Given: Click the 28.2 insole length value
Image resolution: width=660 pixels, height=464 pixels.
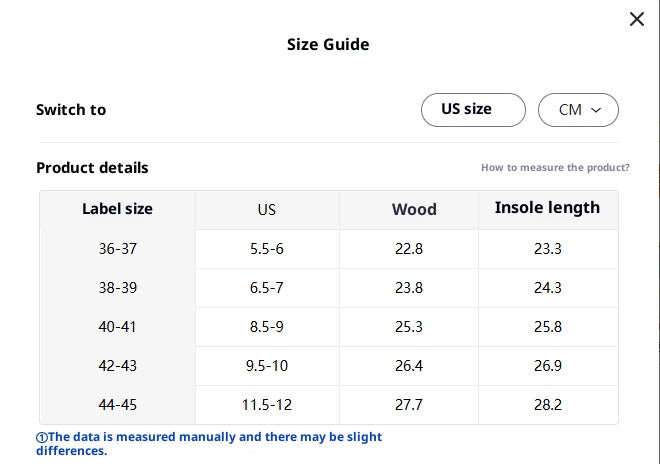Looking at the screenshot, I should 547,405.
